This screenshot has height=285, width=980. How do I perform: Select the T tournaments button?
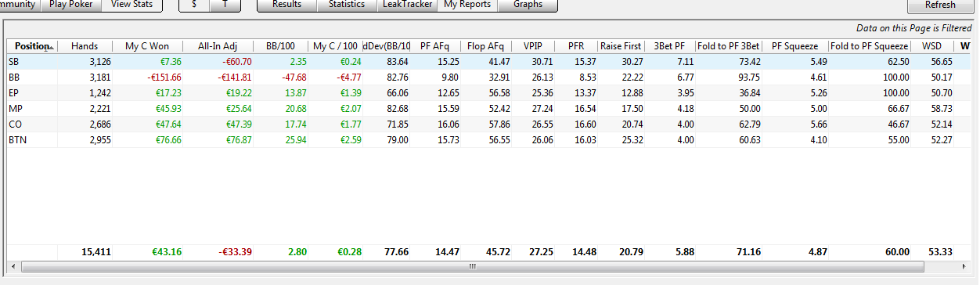(x=225, y=5)
